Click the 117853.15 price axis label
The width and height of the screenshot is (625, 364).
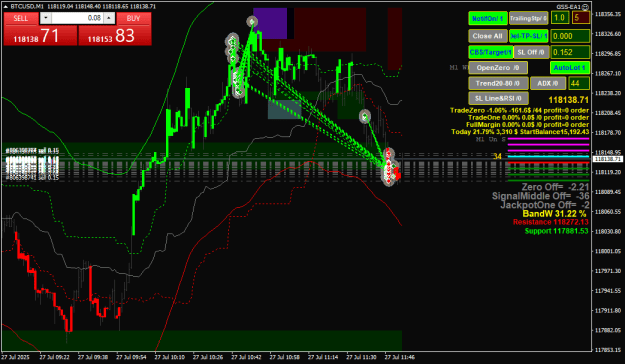pyautogui.click(x=607, y=350)
